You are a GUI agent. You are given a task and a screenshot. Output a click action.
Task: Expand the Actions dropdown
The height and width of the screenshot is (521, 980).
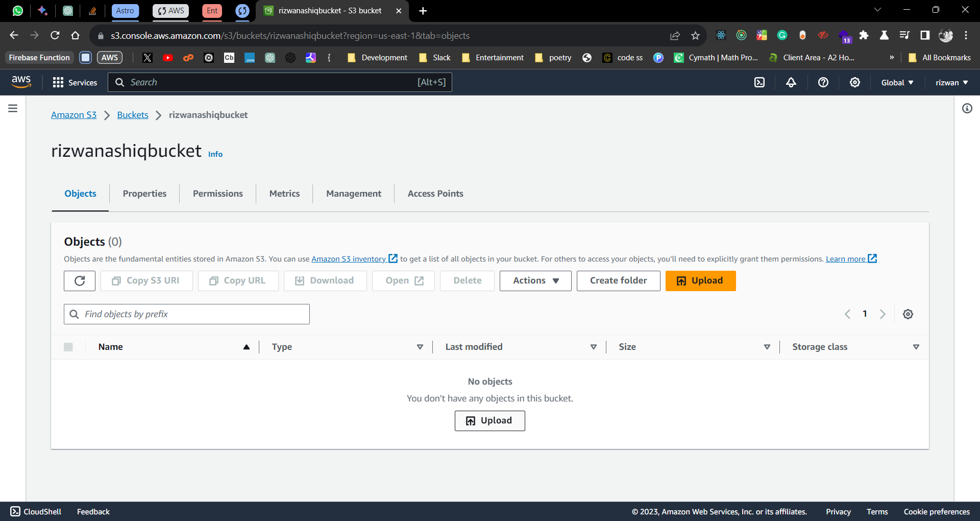pos(535,281)
